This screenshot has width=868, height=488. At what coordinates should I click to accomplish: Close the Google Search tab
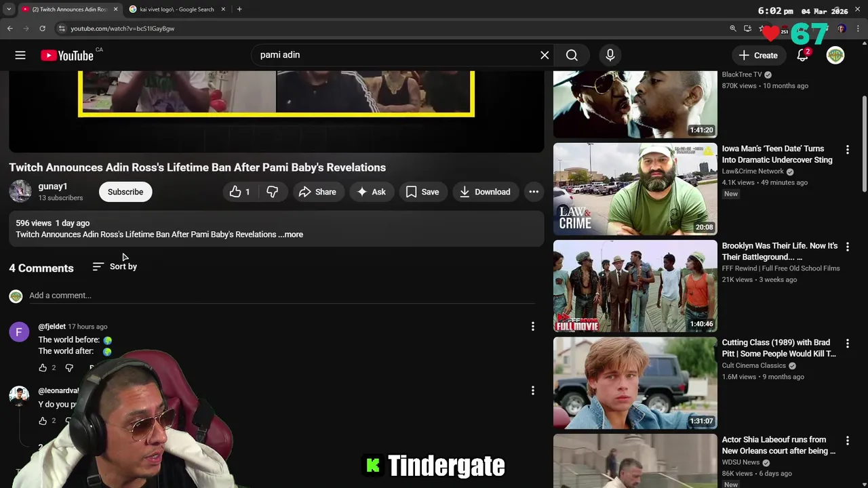[x=223, y=9]
